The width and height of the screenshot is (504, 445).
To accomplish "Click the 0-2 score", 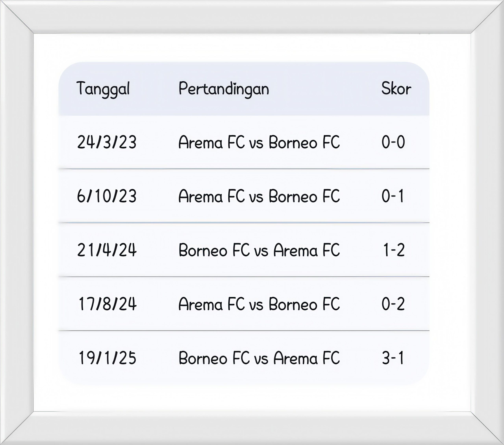I will pos(393,304).
